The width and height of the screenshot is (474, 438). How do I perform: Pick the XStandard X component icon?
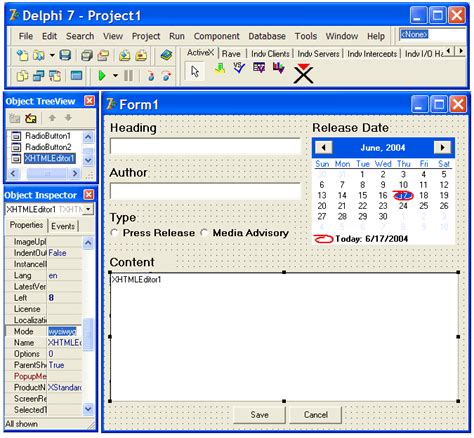pos(303,73)
